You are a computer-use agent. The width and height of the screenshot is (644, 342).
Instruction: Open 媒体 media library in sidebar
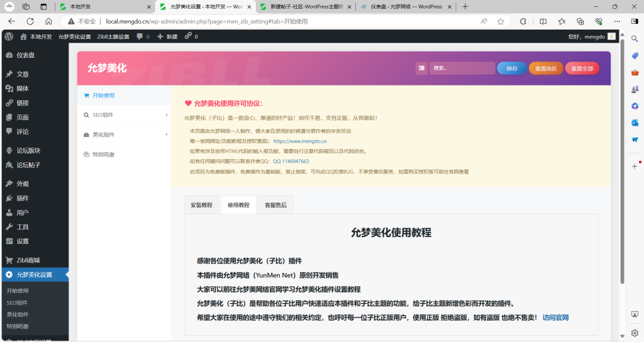pyautogui.click(x=23, y=89)
